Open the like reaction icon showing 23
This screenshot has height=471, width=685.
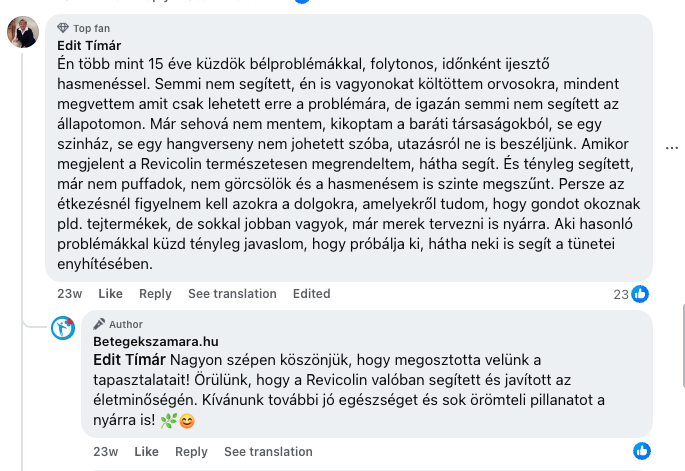click(x=641, y=294)
